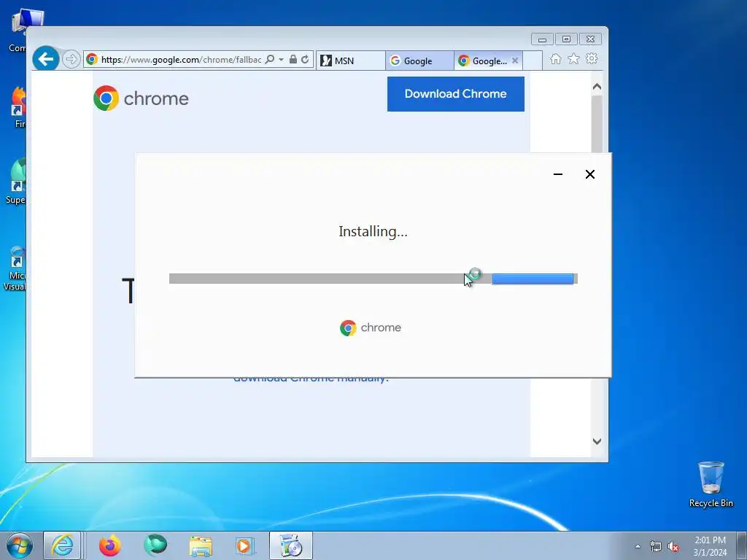The height and width of the screenshot is (560, 747).
Task: Open IE Tools gear menu
Action: (x=592, y=58)
